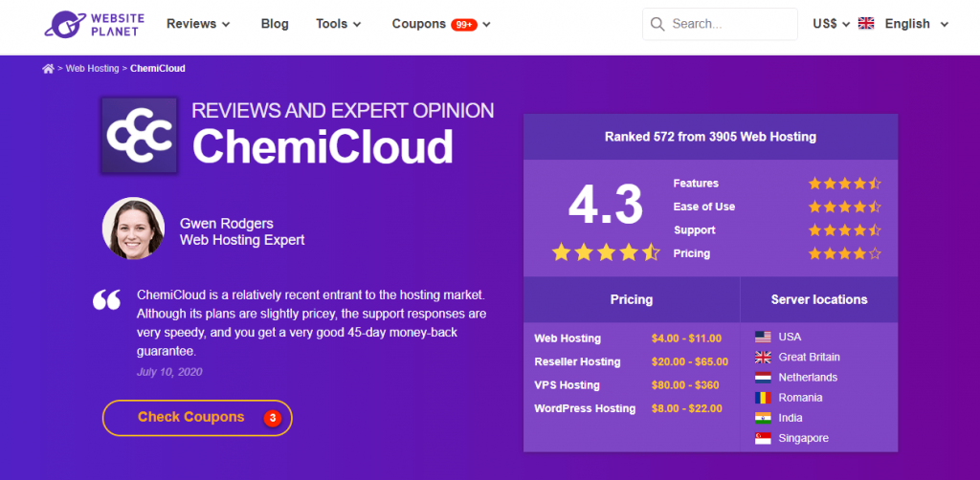Viewport: 980px width, 480px height.
Task: Click the ChemiCloud breadcrumb item
Action: 158,69
